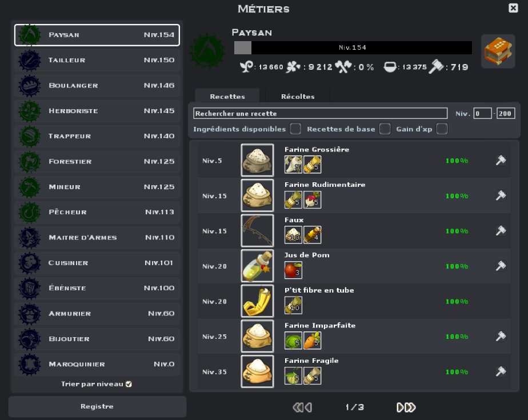Select the Pêcheur profession icon
The width and height of the screenshot is (528, 420).
[x=29, y=212]
